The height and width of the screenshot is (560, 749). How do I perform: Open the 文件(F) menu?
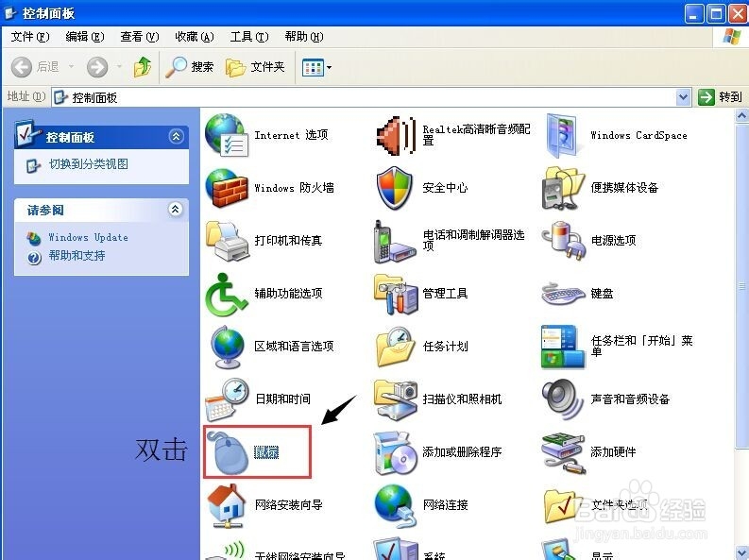pos(30,37)
